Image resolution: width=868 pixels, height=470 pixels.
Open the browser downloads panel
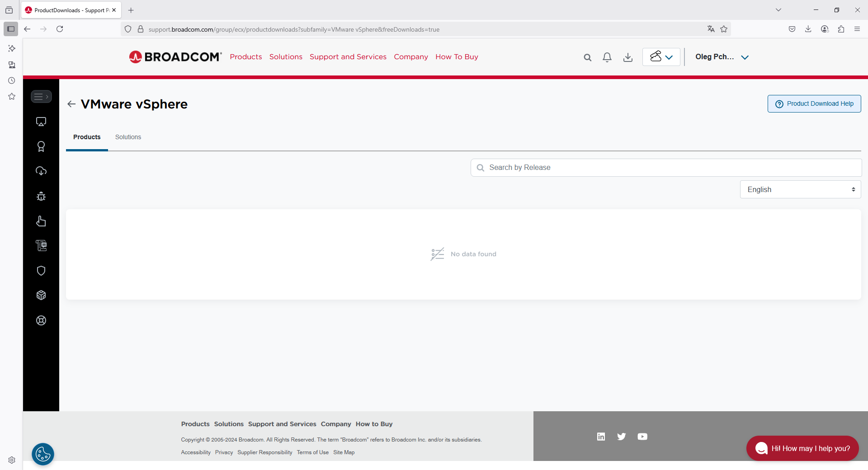[x=808, y=29]
